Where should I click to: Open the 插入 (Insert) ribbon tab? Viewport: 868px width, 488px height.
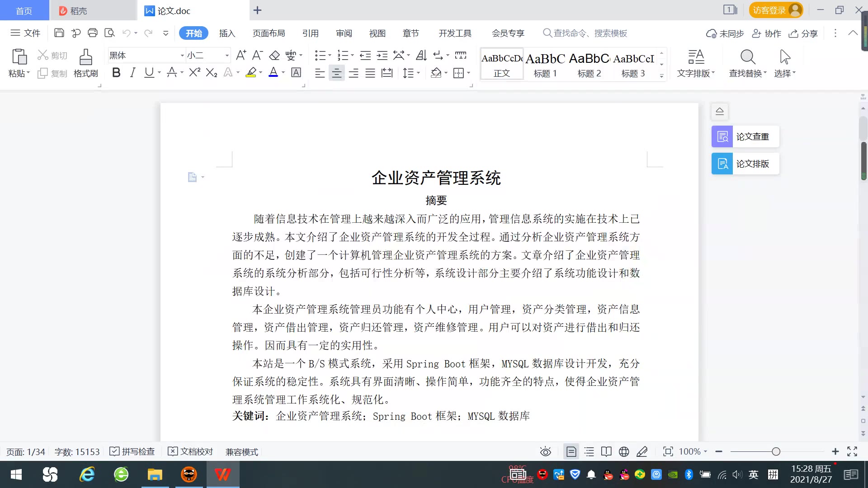[227, 33]
